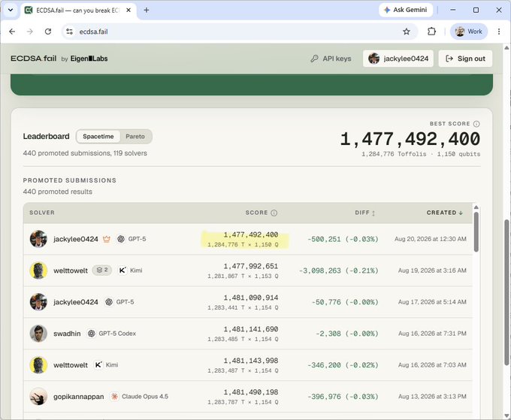Image resolution: width=511 pixels, height=420 pixels.
Task: Click the highlighted score 1,477,492,400 in table
Action: pos(250,234)
